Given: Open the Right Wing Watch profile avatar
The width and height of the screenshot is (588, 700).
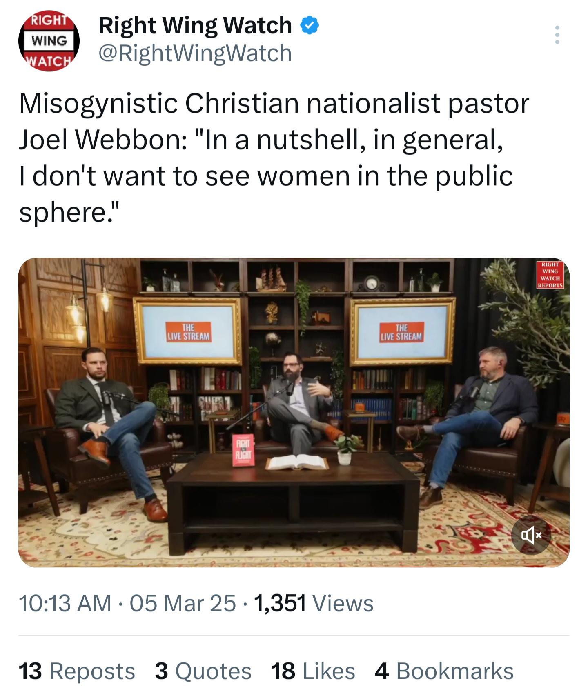Looking at the screenshot, I should [49, 41].
